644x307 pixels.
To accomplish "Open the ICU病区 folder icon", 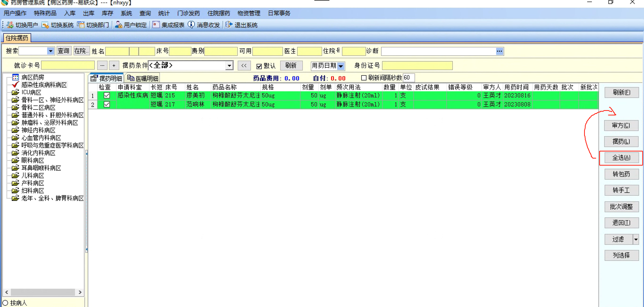I will click(x=15, y=92).
